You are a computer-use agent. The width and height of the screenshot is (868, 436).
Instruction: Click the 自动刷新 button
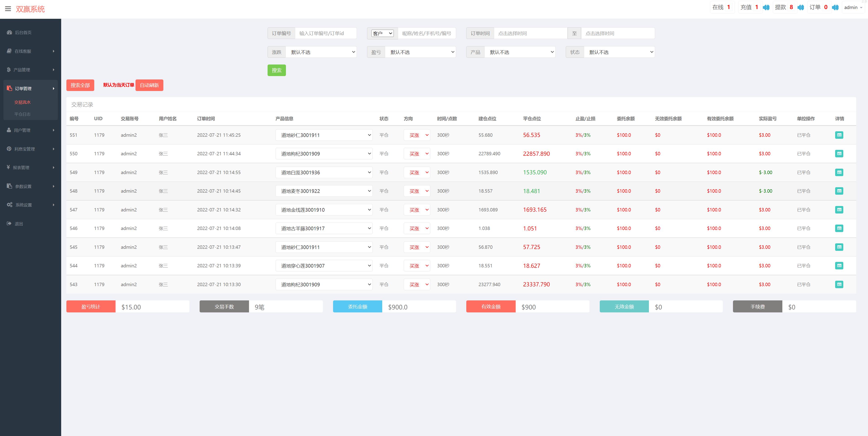coord(149,85)
